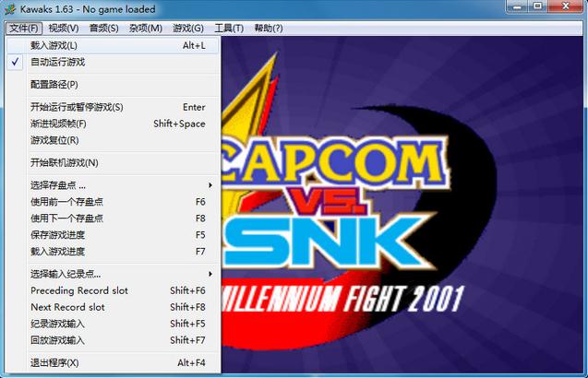Open the 音频(S) menu
The height and width of the screenshot is (378, 588).
pyautogui.click(x=104, y=28)
